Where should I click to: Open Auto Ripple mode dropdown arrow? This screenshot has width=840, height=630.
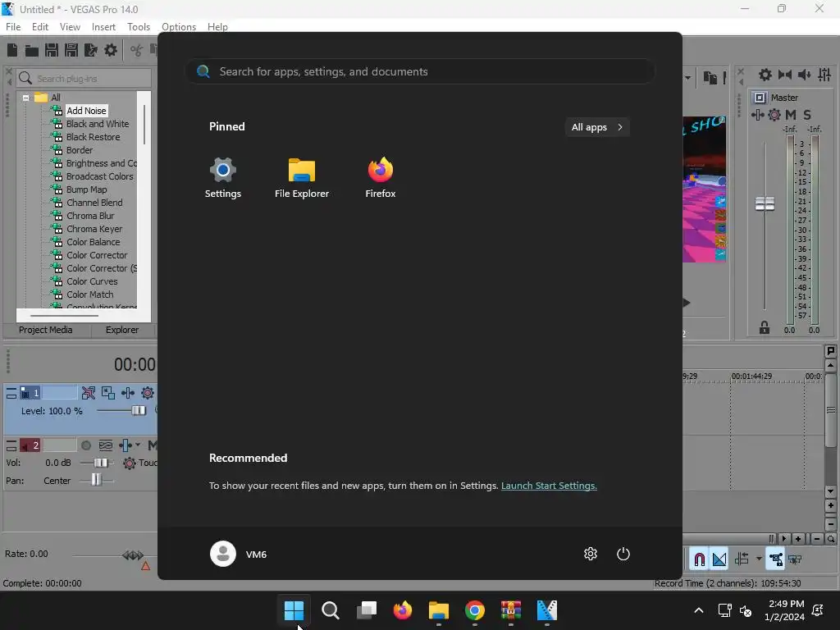[759, 559]
